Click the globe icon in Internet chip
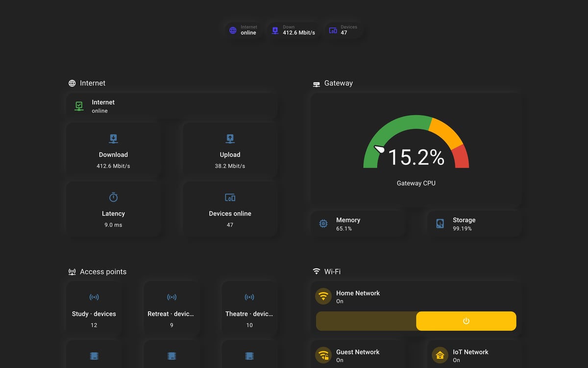The height and width of the screenshot is (368, 588). coord(233,30)
